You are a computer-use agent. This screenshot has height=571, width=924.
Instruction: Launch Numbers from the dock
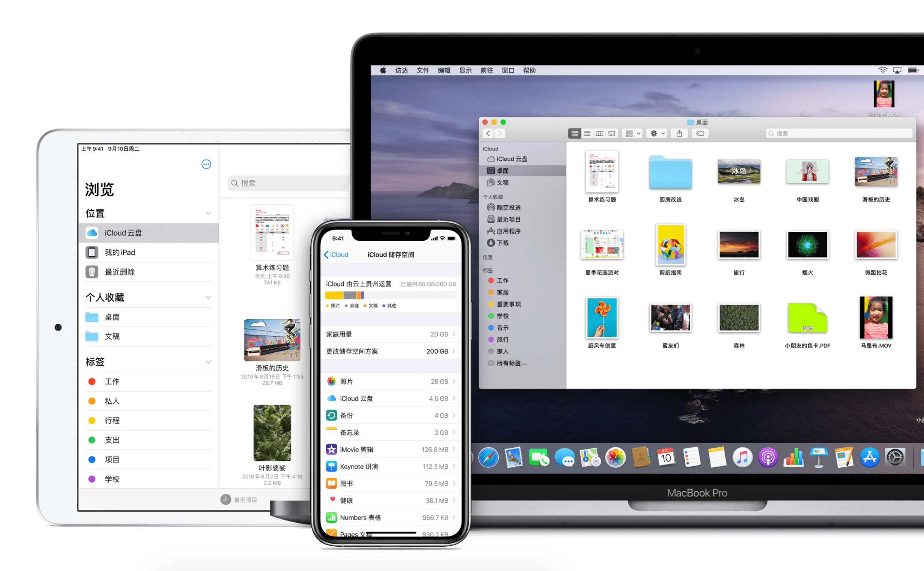(x=793, y=458)
